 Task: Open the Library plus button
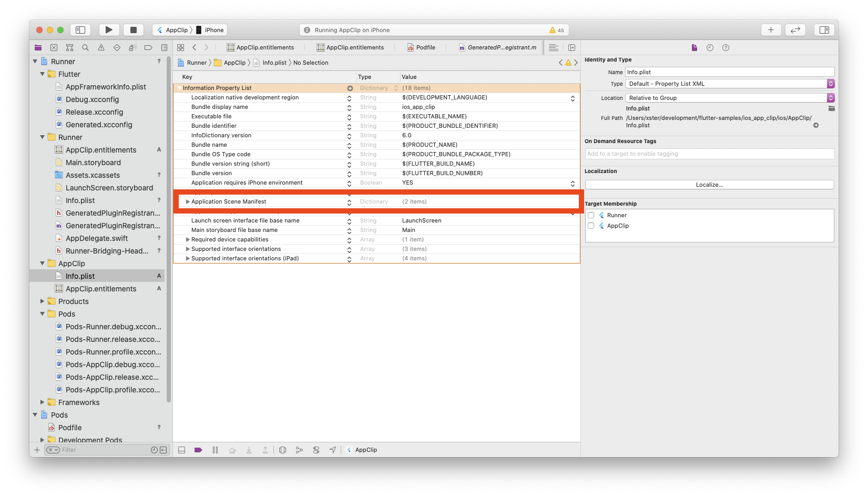coord(770,30)
